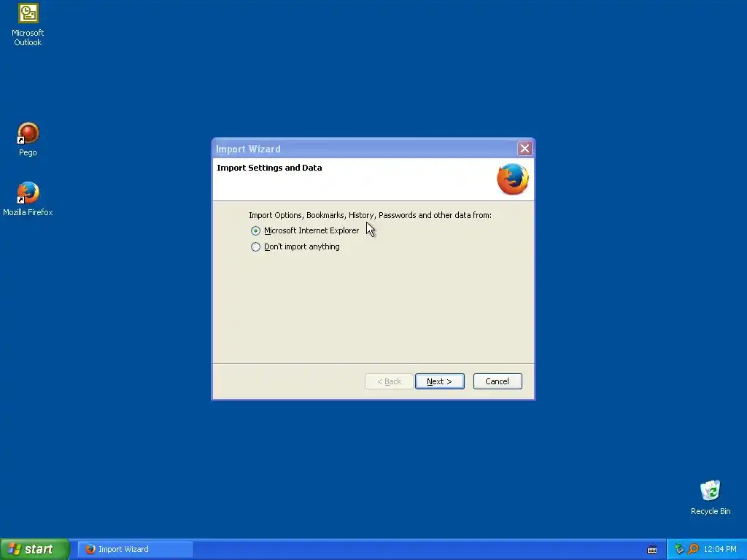
Task: Select the Mozilla Firefox desktop shortcut
Action: (x=28, y=199)
